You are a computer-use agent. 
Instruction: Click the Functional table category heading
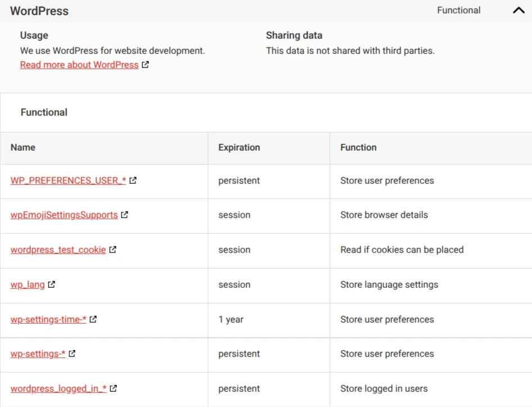pos(44,112)
